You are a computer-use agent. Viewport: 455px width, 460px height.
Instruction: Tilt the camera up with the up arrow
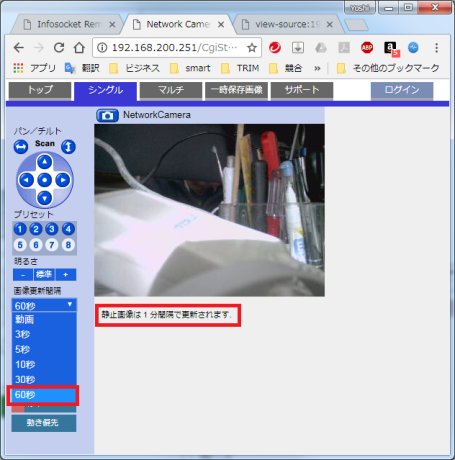coord(44,162)
